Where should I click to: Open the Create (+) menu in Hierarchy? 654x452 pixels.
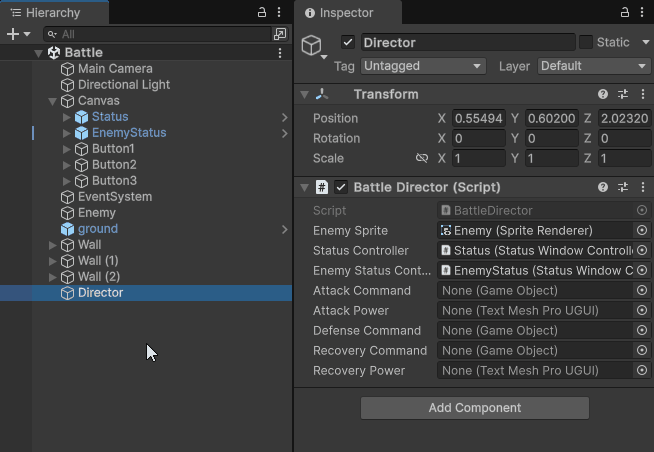coord(17,34)
